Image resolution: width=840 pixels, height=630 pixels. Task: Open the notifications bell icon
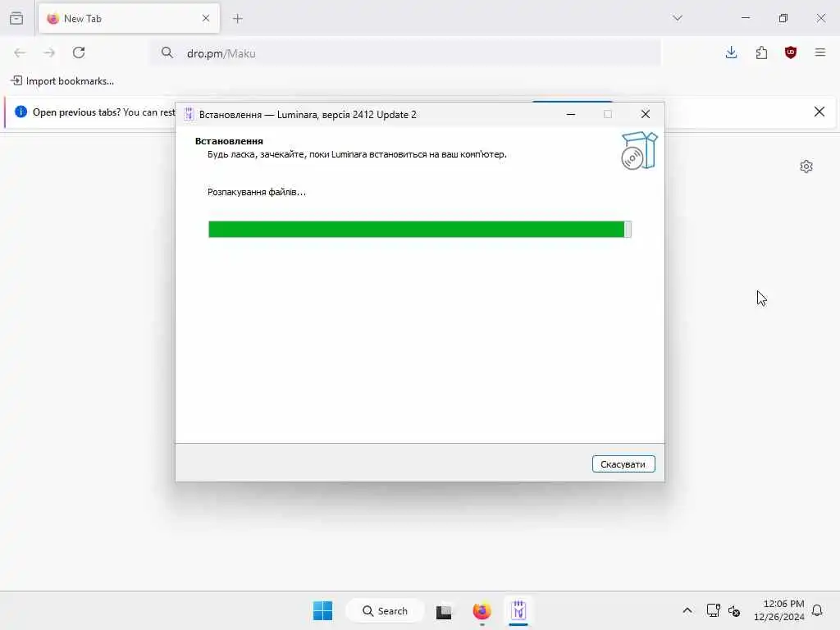coord(817,610)
